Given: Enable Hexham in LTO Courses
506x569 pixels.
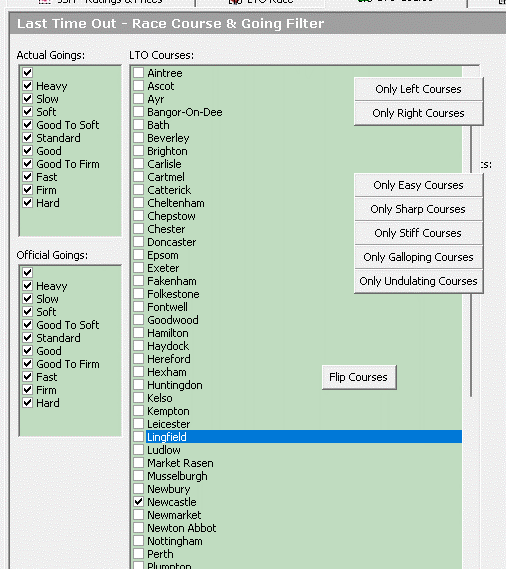Looking at the screenshot, I should (x=138, y=372).
